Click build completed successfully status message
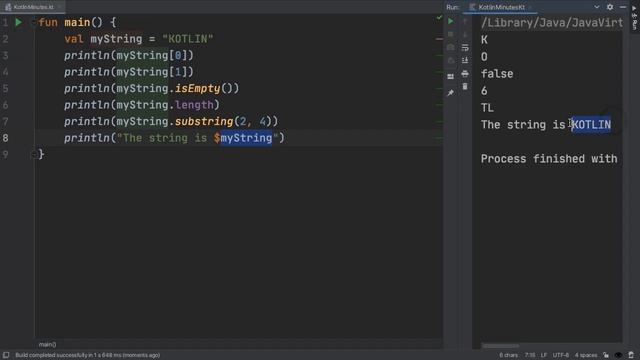This screenshot has height=360, width=640. 87,355
